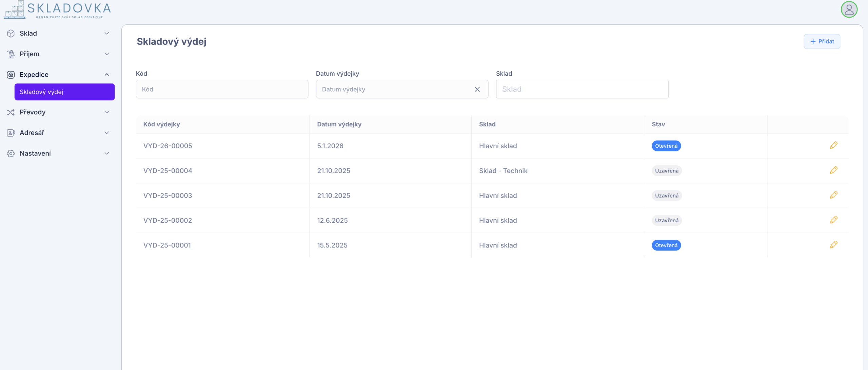This screenshot has height=370, width=868.
Task: Select the Skladový výdej menu item
Action: click(64, 92)
